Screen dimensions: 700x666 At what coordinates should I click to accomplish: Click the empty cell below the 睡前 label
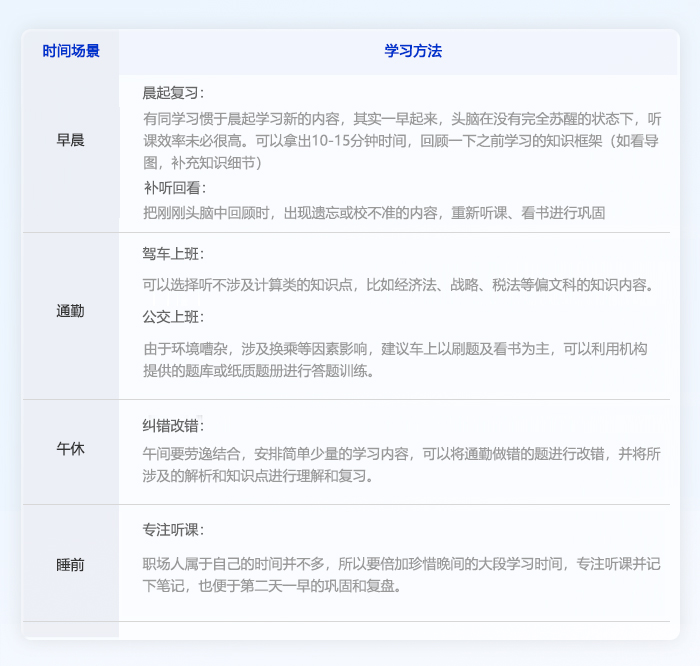[70, 630]
